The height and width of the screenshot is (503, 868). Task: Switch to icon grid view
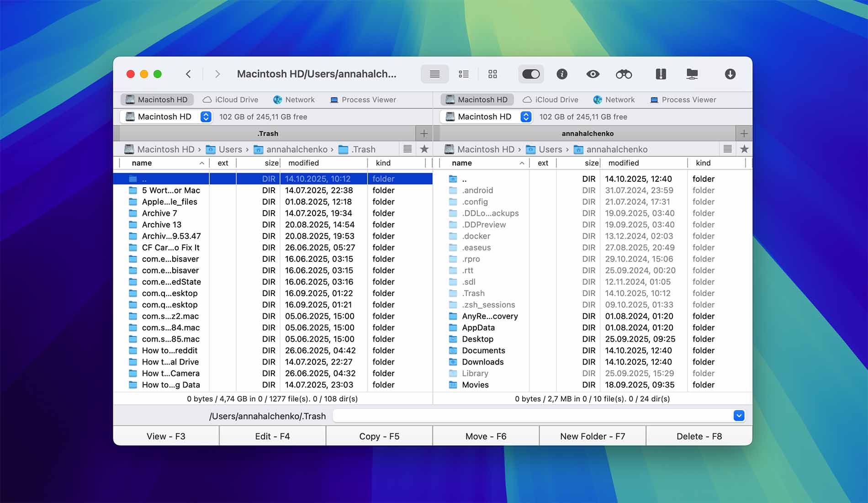[492, 74]
